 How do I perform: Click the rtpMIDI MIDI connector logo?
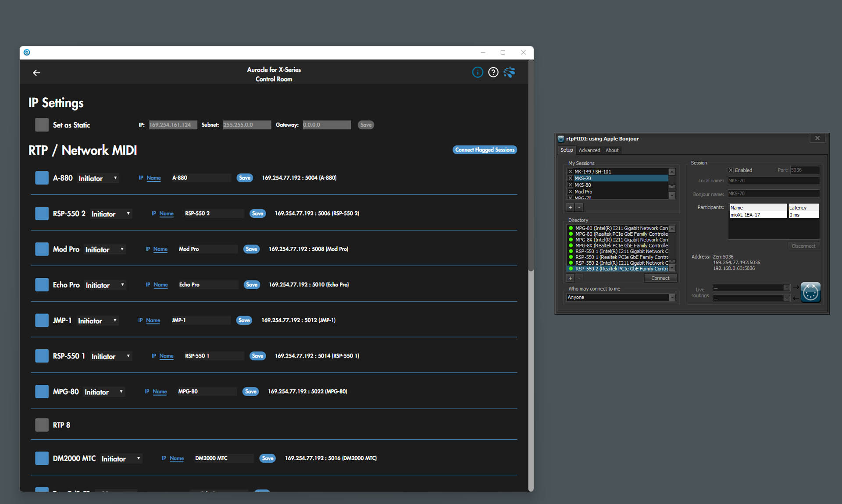pos(810,292)
